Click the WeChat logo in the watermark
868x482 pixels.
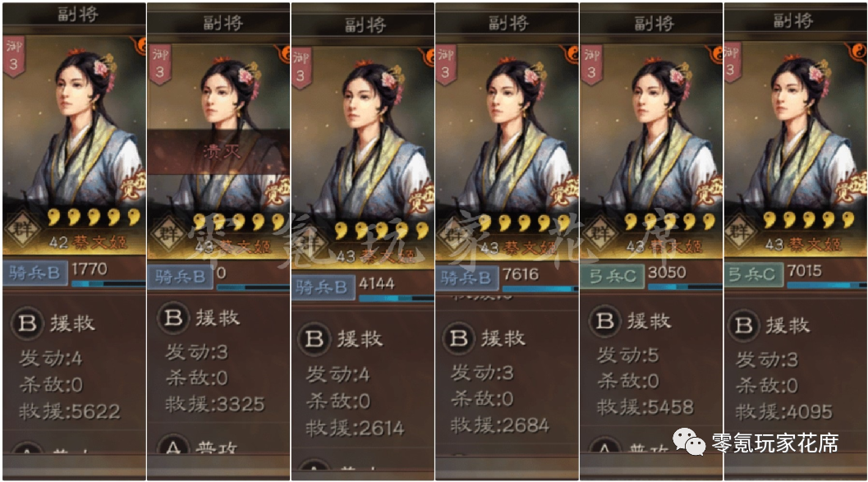coord(689,442)
